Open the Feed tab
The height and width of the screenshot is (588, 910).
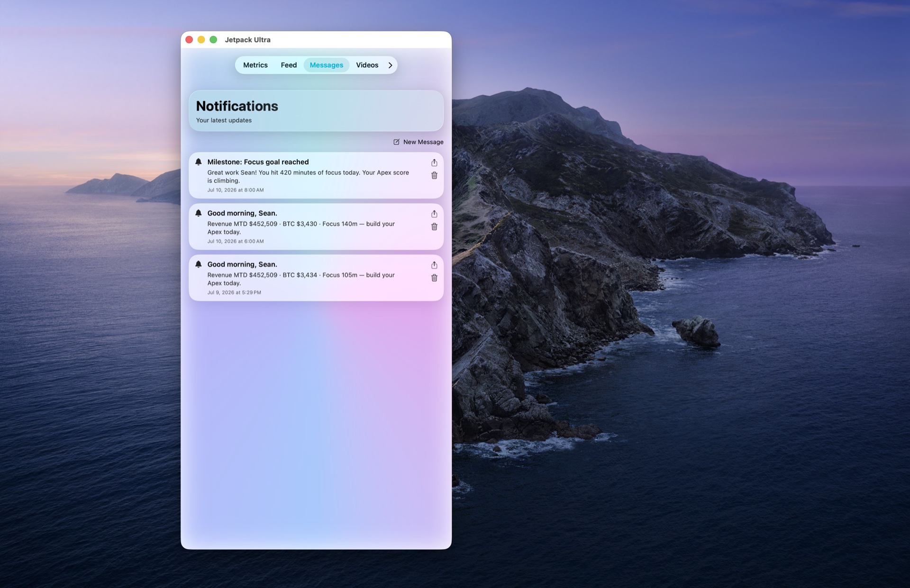[289, 65]
